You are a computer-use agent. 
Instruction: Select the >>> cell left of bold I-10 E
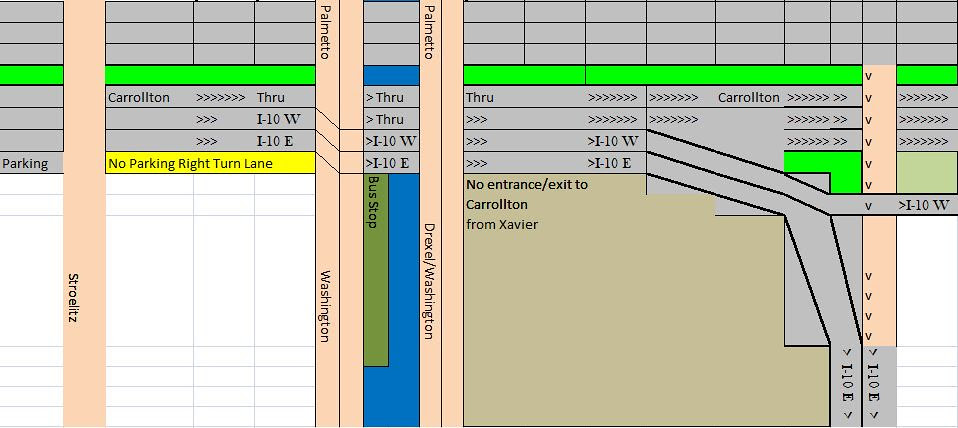[224, 141]
